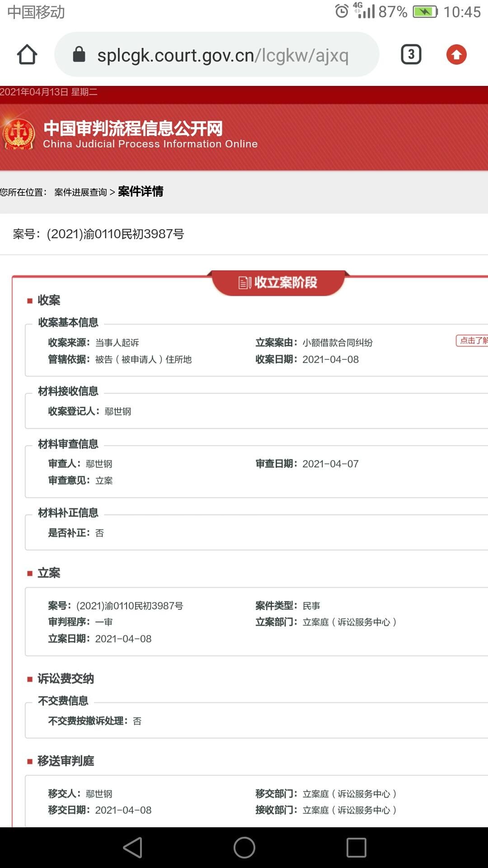The width and height of the screenshot is (488, 868).
Task: Select the 收立案阶段 stage tab
Action: pyautogui.click(x=278, y=283)
